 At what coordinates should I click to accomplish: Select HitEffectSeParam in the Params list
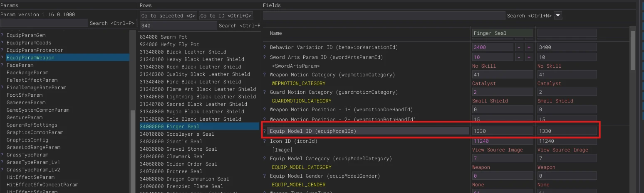pos(30,177)
